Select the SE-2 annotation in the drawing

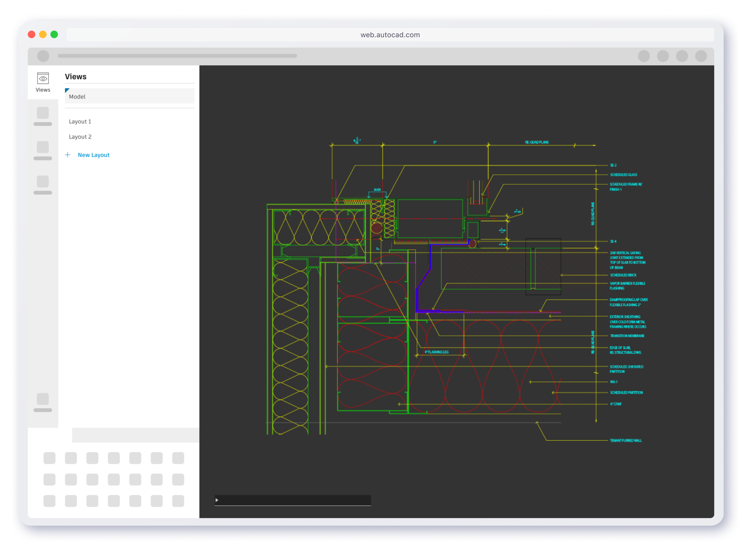point(613,165)
